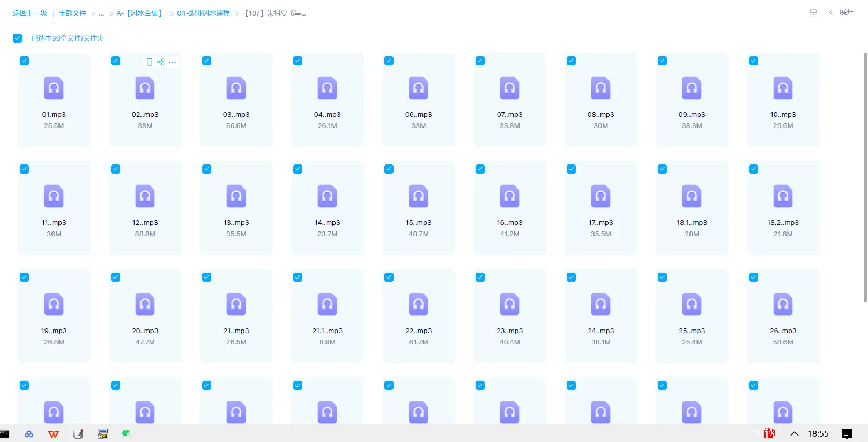The height and width of the screenshot is (442, 868).
Task: Go to 04-职业风水课程 breadcrumb folder
Action: 204,13
